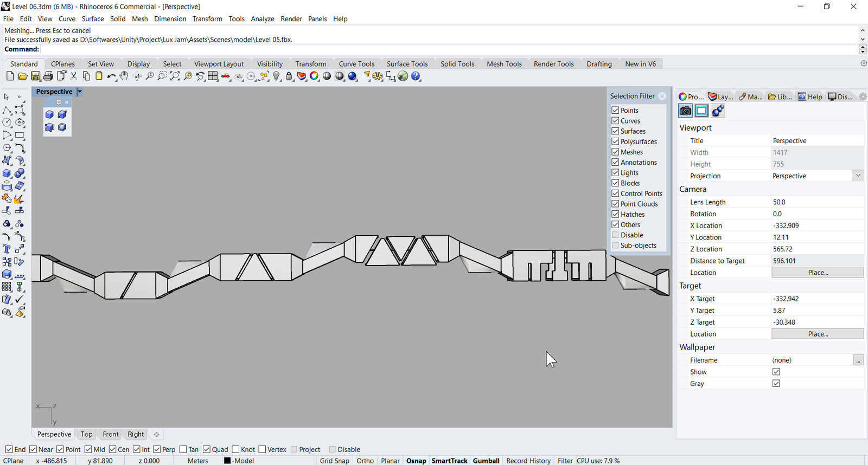Toggle Grid Snap in the status bar

[335, 461]
